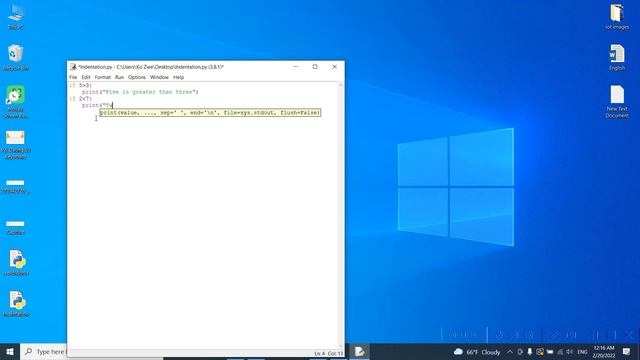Open the Help menu in IDLE

point(178,77)
